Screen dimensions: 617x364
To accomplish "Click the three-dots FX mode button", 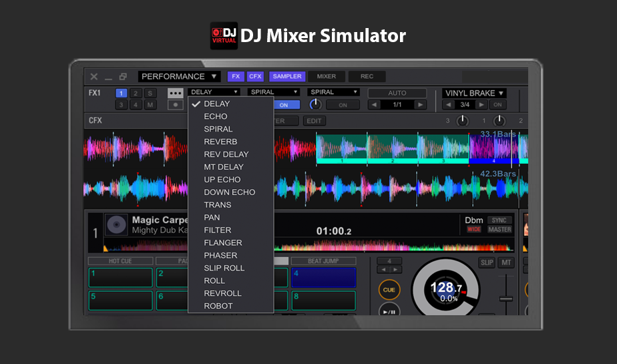I will tap(176, 93).
